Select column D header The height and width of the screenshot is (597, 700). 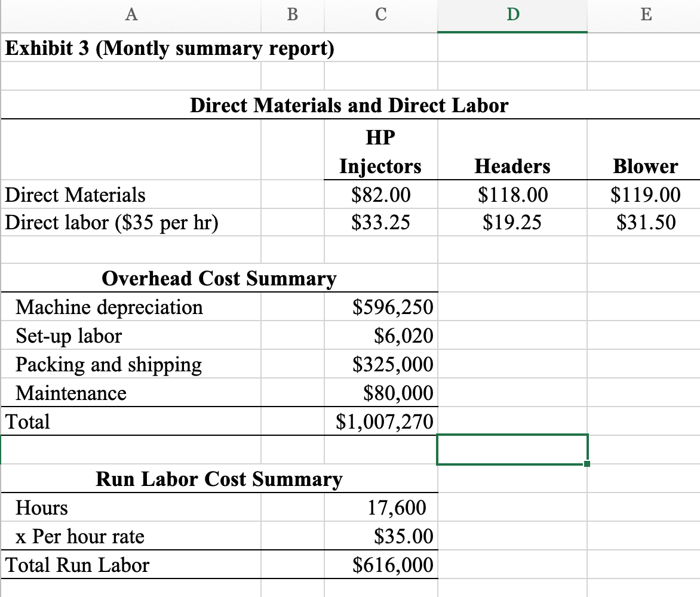[x=512, y=16]
